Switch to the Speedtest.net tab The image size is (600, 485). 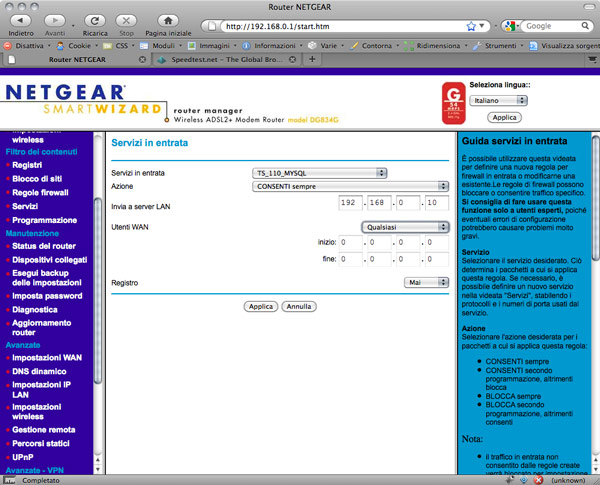pos(227,60)
